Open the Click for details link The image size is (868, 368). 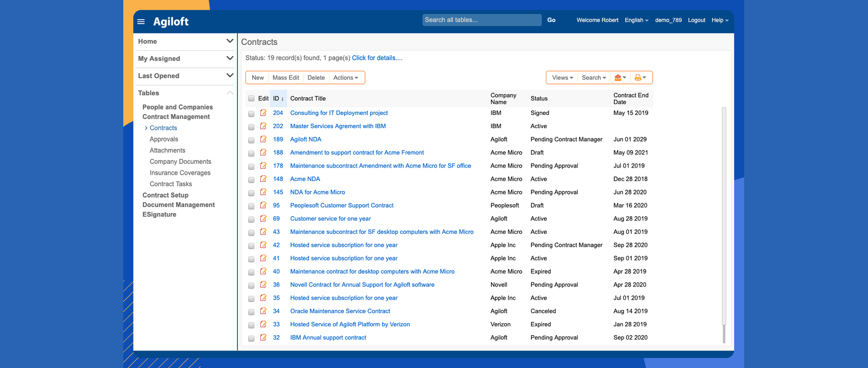377,58
